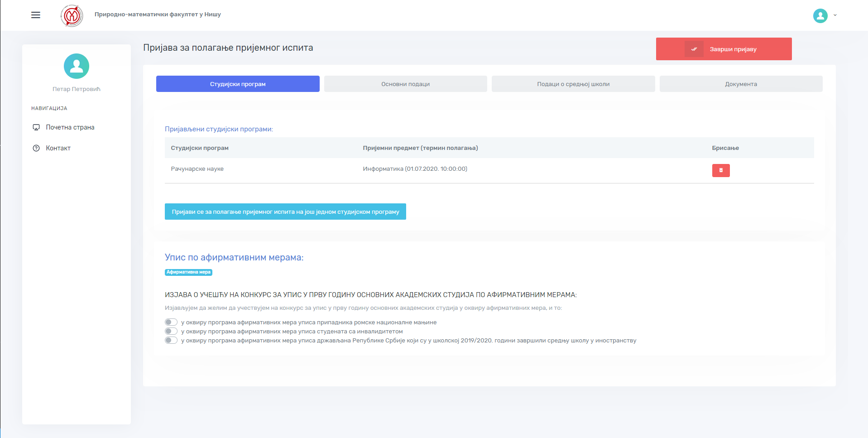Go to the Документа tab

click(741, 84)
